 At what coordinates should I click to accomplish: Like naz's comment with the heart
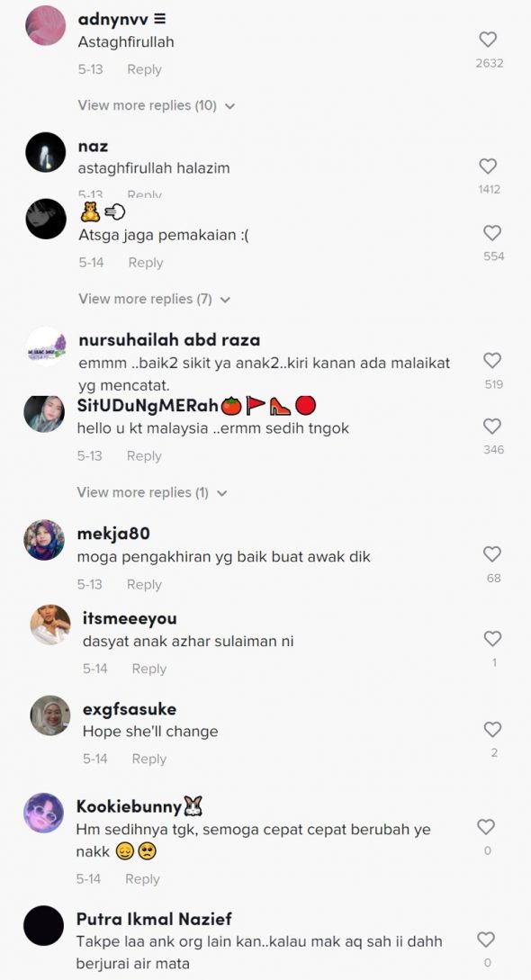488,166
